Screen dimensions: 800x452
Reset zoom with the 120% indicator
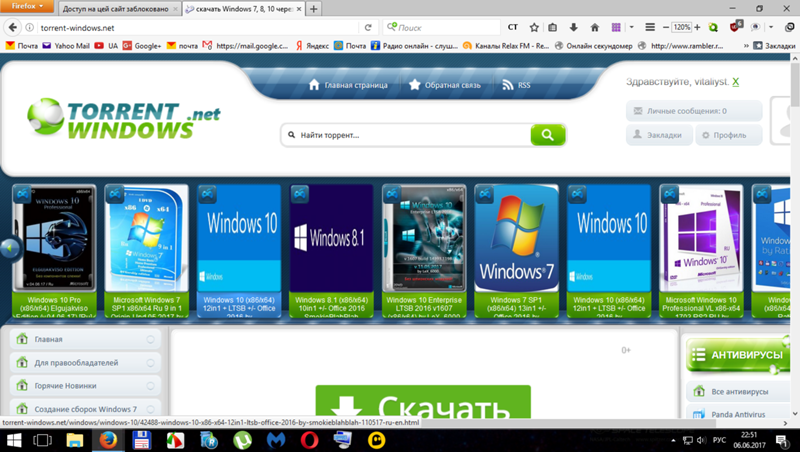(x=681, y=27)
